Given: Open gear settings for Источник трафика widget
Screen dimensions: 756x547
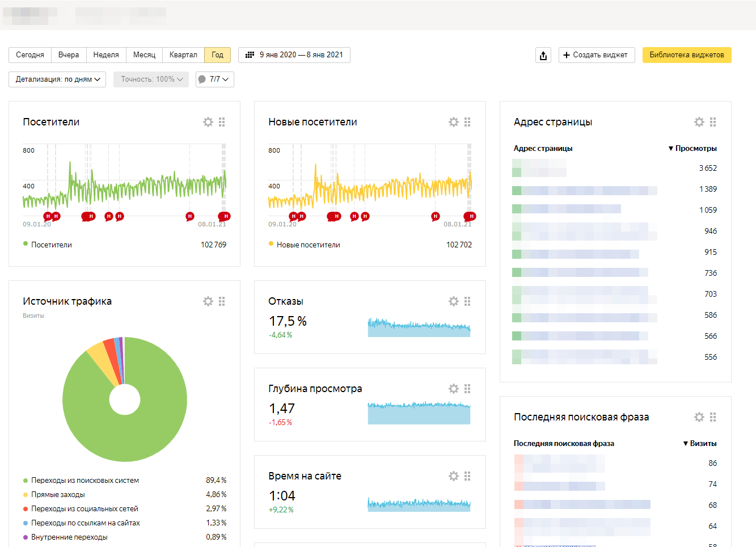Looking at the screenshot, I should pos(208,301).
